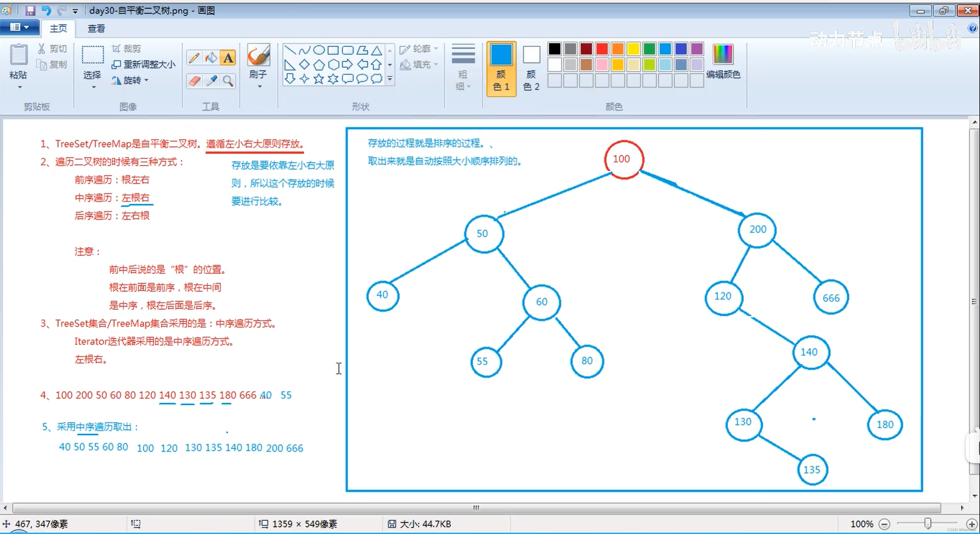The image size is (980, 534).
Task: Expand the Paste dropdown arrow
Action: point(19,87)
